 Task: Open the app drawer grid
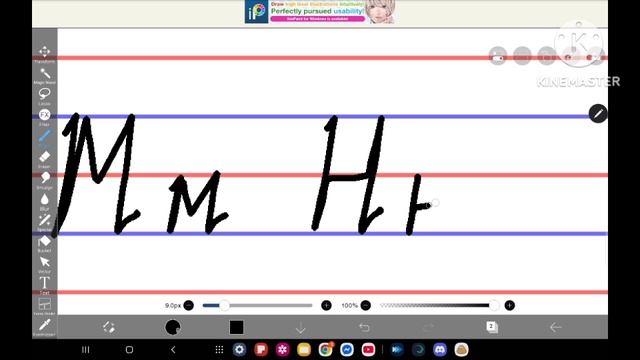(219, 350)
